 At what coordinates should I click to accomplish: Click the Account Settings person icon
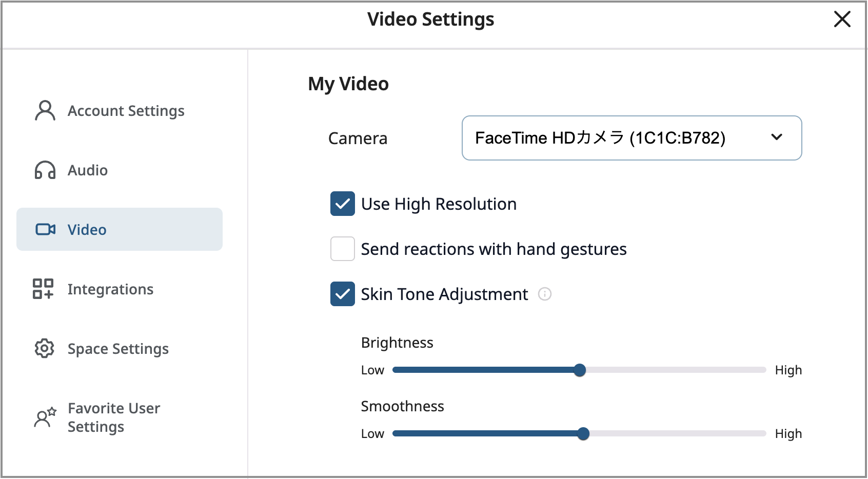45,111
